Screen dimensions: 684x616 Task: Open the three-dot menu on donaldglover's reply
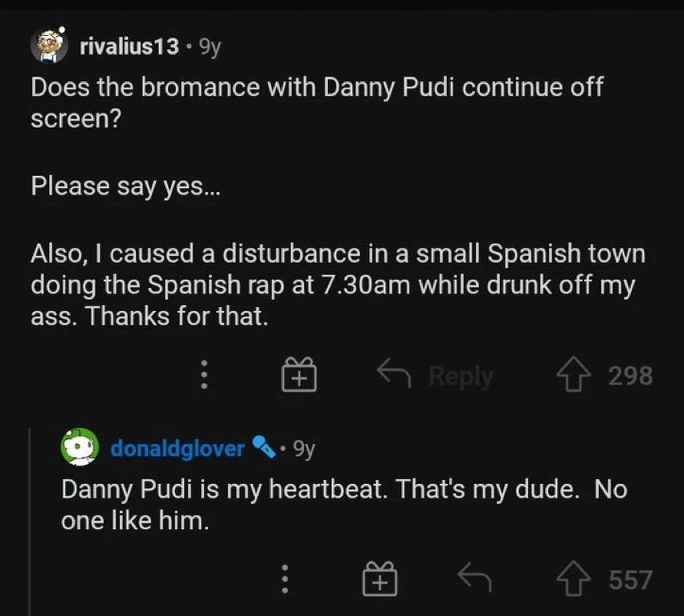point(284,579)
